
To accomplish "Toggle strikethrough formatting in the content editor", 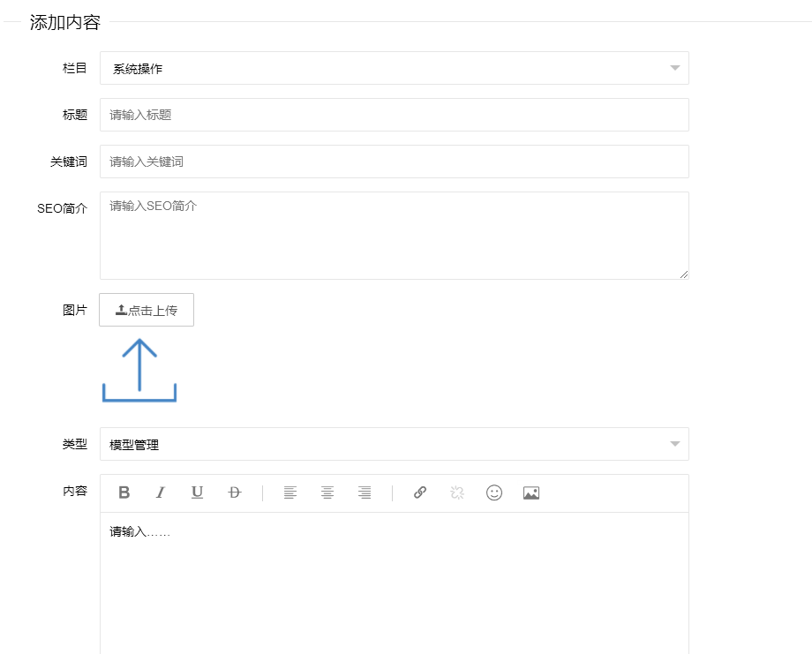I will click(x=233, y=492).
